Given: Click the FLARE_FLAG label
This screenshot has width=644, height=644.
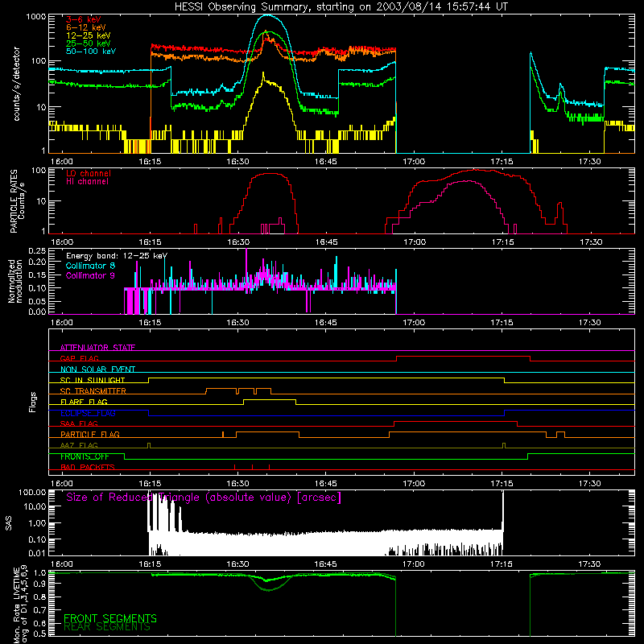Looking at the screenshot, I should [x=84, y=402].
